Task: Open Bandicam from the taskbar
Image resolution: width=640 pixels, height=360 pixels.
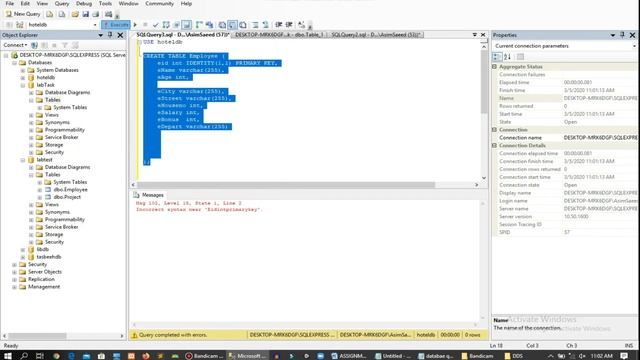Action: click(x=204, y=356)
